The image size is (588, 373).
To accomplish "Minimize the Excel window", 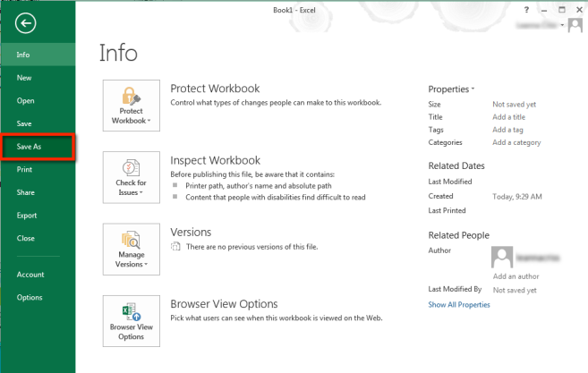I will (544, 10).
